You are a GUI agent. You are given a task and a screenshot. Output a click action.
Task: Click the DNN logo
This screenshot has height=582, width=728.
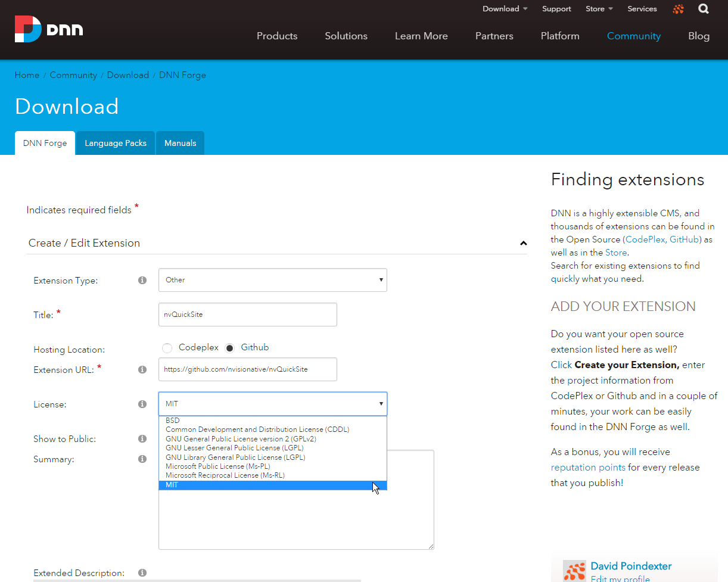pos(49,29)
